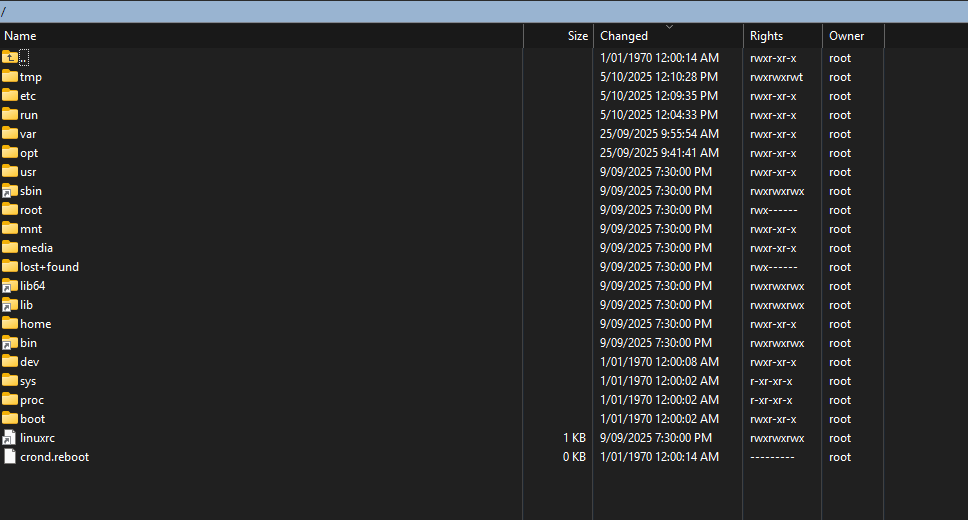Click the root path bar at top
This screenshot has height=520, width=968.
click(484, 11)
